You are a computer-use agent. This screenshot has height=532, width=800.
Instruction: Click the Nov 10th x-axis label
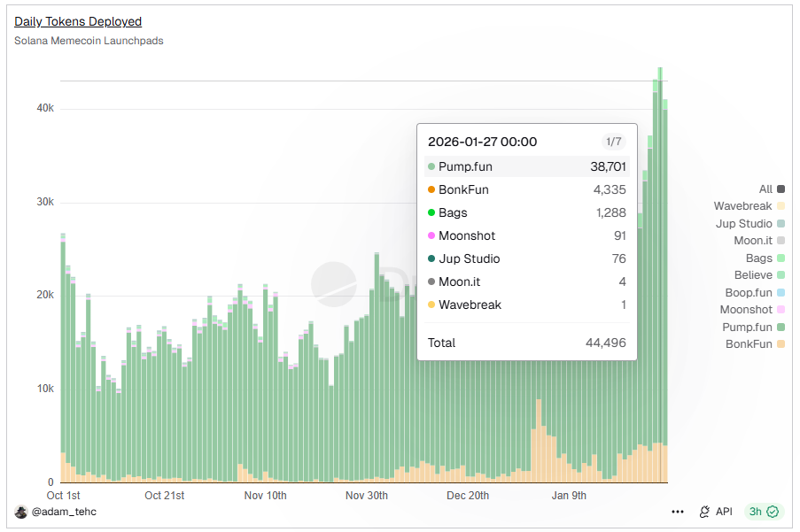click(x=265, y=496)
